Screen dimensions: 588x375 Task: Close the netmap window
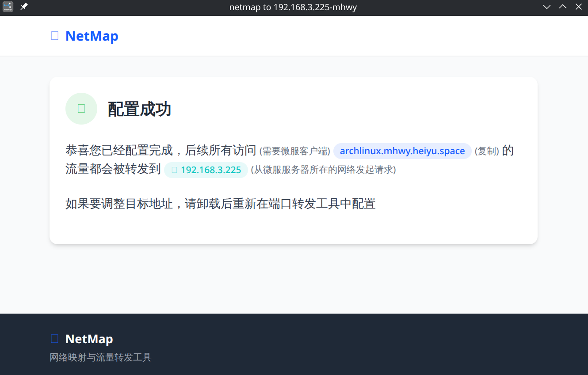click(x=578, y=7)
